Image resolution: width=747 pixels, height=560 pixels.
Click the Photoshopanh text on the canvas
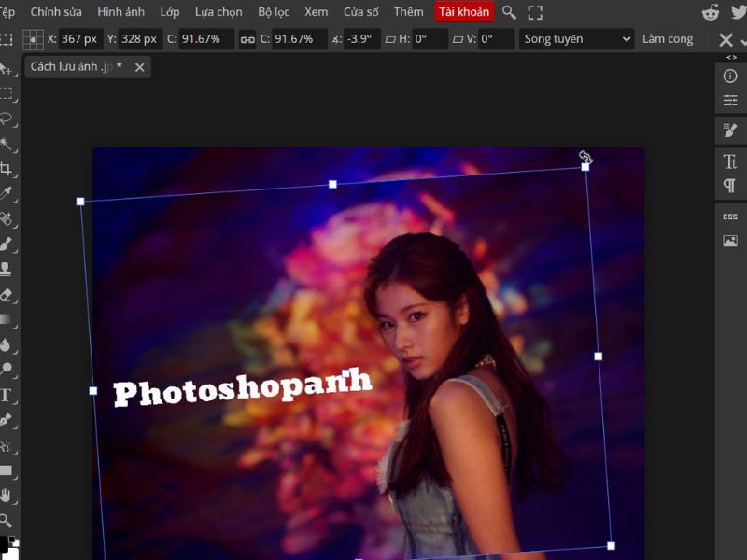[243, 387]
